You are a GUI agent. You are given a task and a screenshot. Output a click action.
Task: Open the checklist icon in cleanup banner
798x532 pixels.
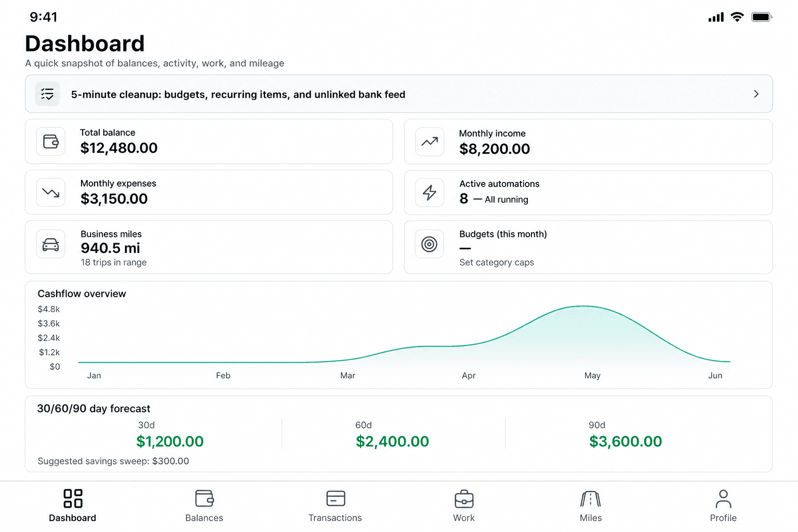click(x=47, y=94)
